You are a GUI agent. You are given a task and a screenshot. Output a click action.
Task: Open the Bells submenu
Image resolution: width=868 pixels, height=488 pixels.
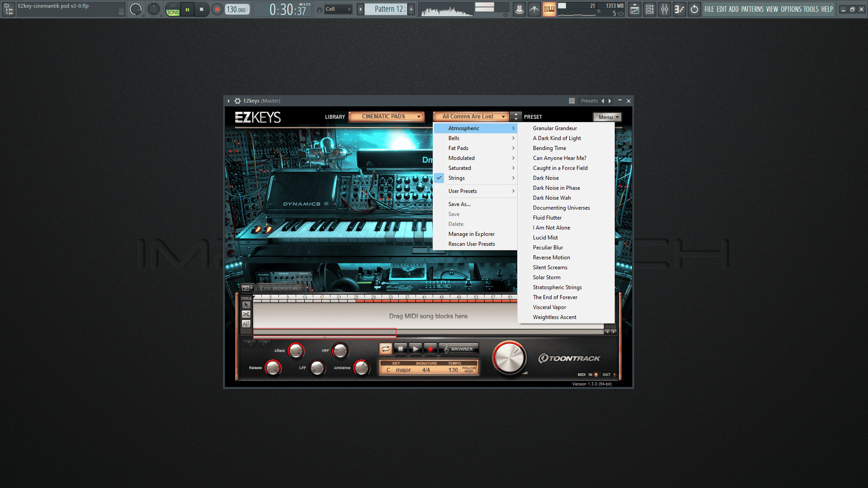475,138
